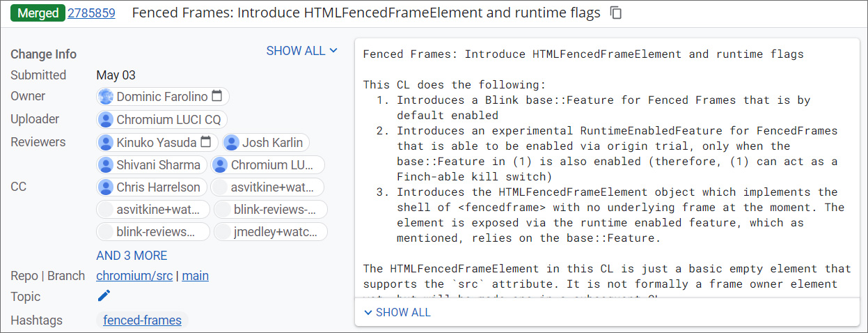Click the Hashtags label
Viewport: 868px width, 333px height.
[x=36, y=320]
